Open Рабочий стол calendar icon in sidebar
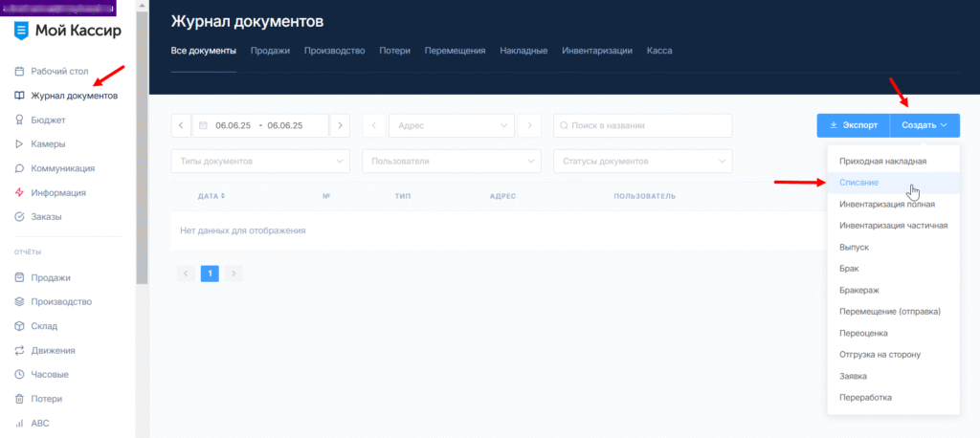This screenshot has height=438, width=980. point(19,71)
